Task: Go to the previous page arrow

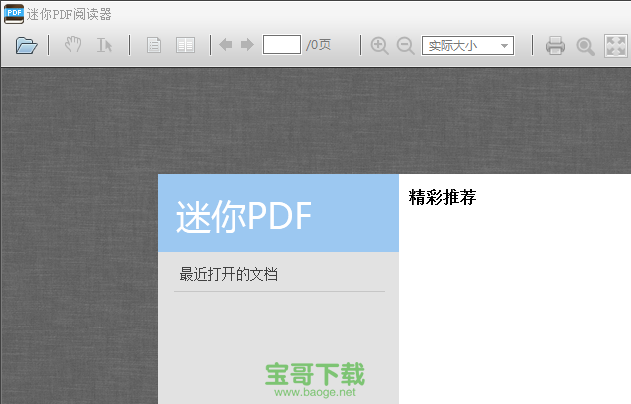Action: (226, 45)
